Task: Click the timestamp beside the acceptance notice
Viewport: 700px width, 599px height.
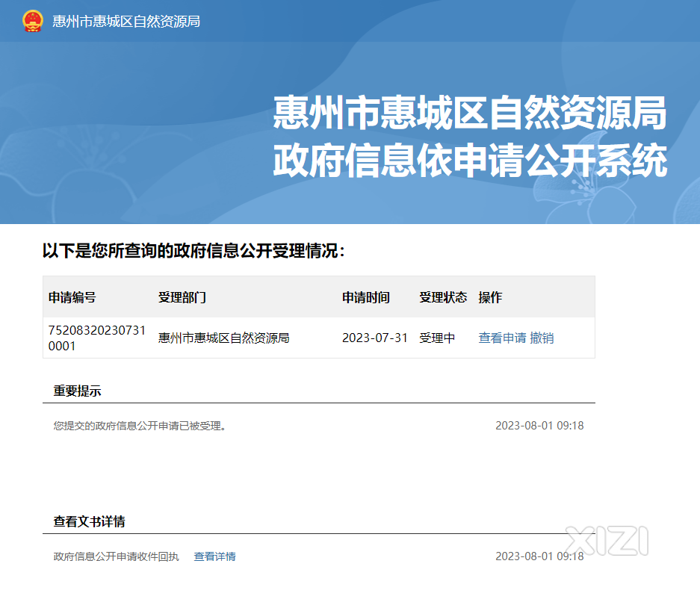Action: [x=539, y=426]
